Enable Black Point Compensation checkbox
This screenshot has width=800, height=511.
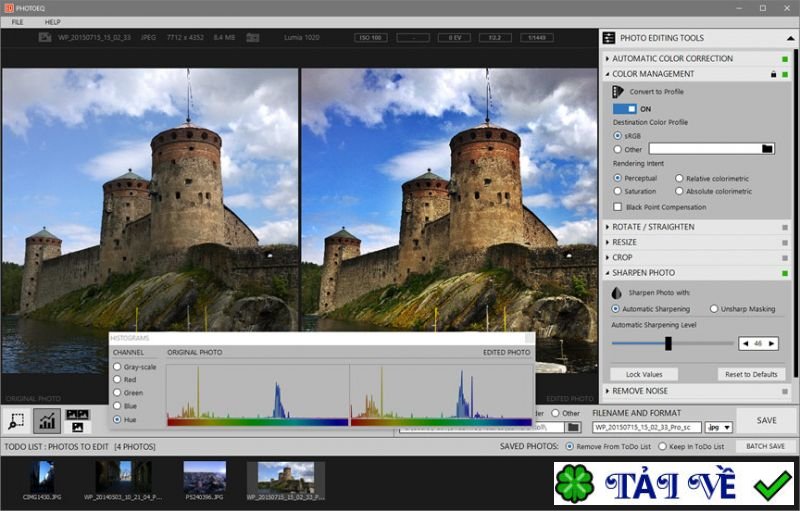pos(617,207)
